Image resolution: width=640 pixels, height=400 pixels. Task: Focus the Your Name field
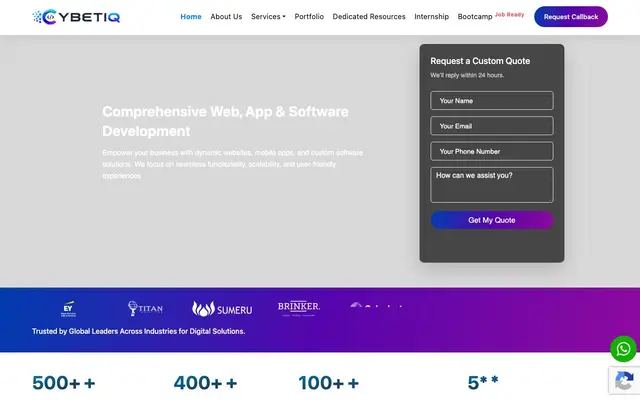[492, 100]
